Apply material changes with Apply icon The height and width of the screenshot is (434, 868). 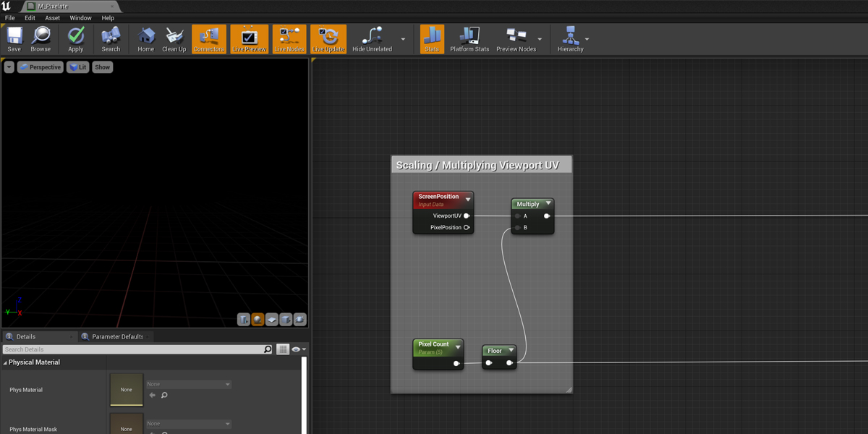(76, 39)
